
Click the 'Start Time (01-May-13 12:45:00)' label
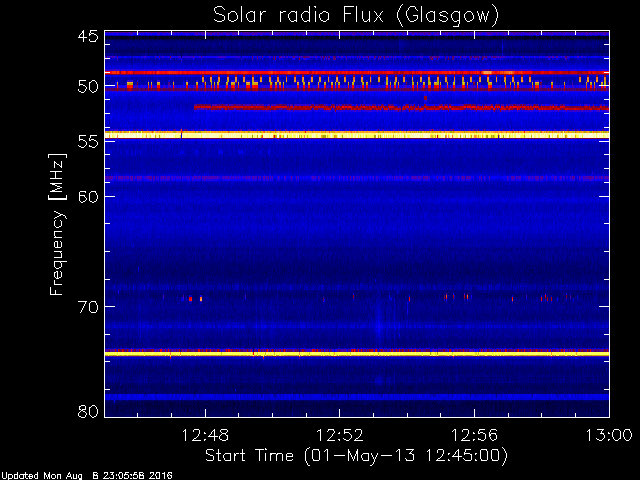click(356, 456)
